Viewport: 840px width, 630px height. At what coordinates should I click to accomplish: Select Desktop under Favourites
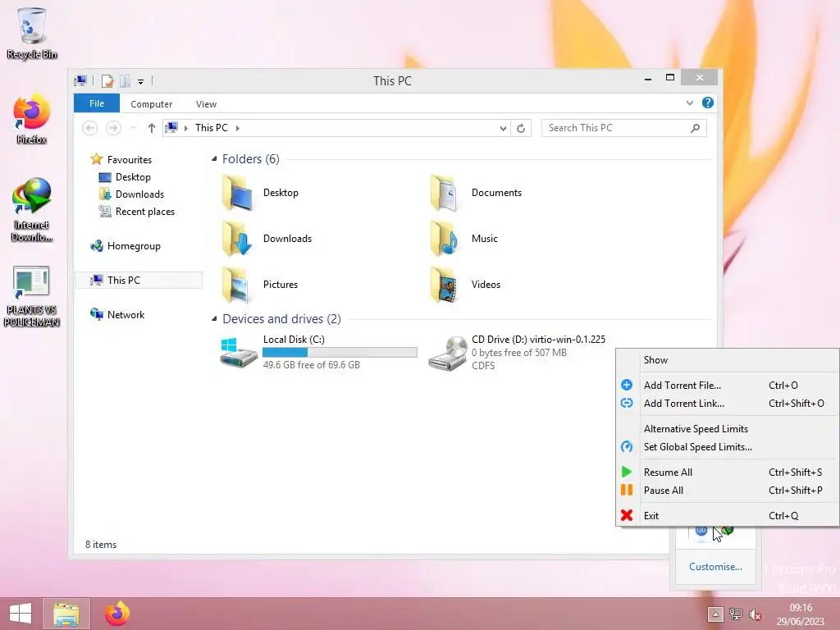125,177
